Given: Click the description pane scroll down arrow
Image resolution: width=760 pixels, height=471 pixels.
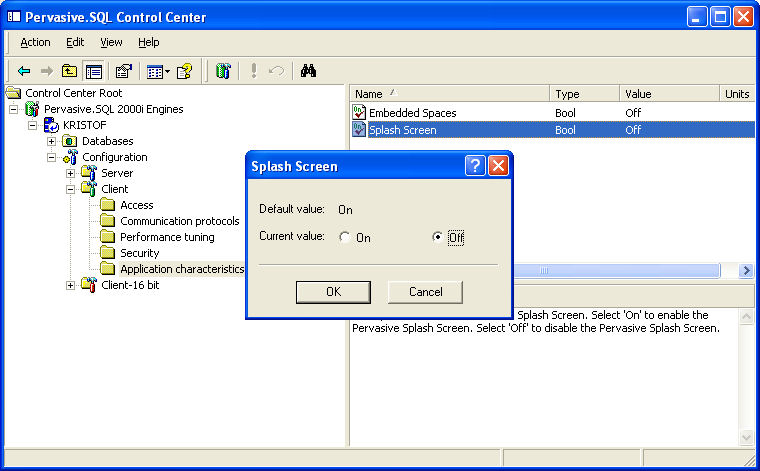Looking at the screenshot, I should tap(746, 438).
